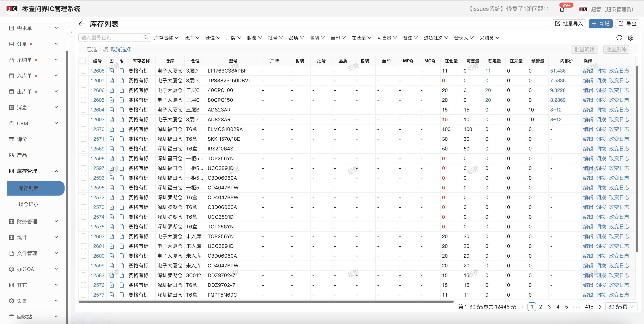
Task: Click the notification bell icon
Action: point(562,10)
